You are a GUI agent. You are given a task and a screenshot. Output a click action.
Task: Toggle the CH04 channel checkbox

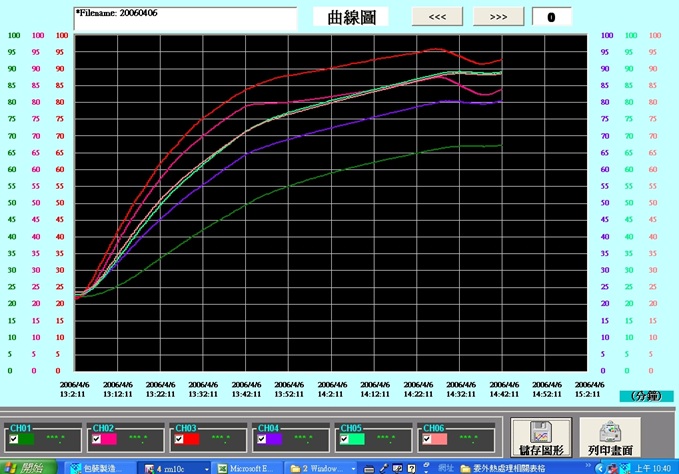coord(262,439)
